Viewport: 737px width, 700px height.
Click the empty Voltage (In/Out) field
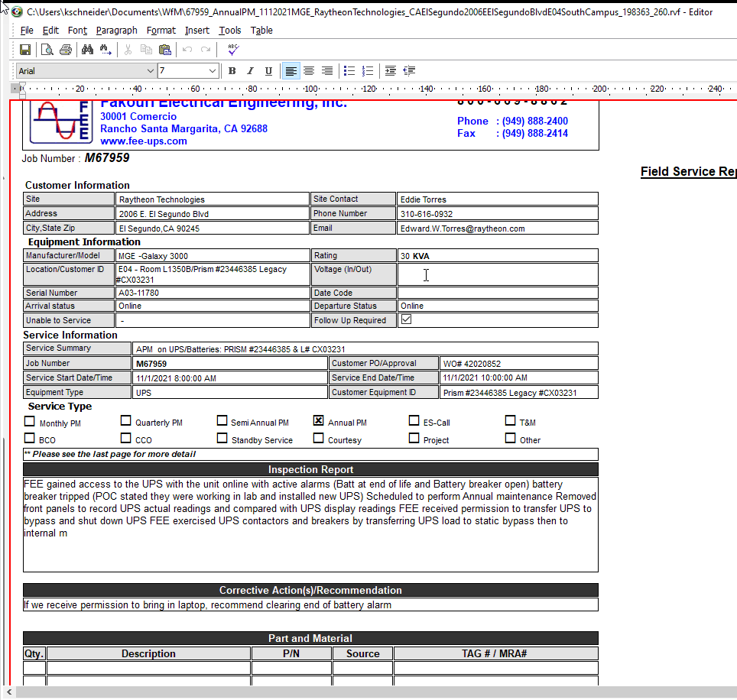(x=498, y=274)
